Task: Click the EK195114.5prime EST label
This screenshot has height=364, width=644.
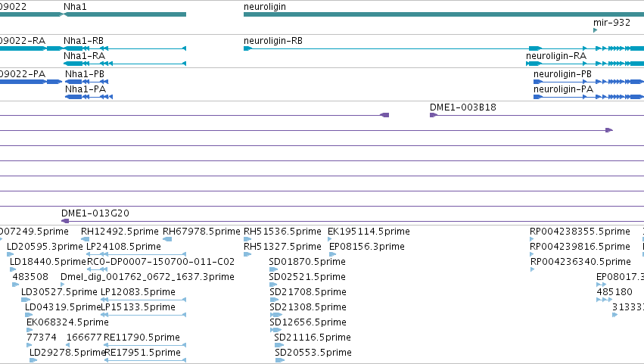Action: 369,232
